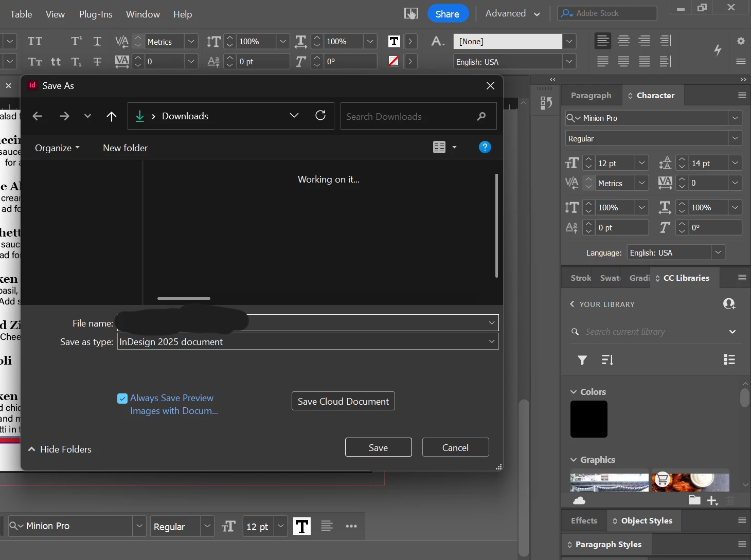Select Align Center paragraph icon
Viewport: 751px width, 560px height.
point(623,41)
